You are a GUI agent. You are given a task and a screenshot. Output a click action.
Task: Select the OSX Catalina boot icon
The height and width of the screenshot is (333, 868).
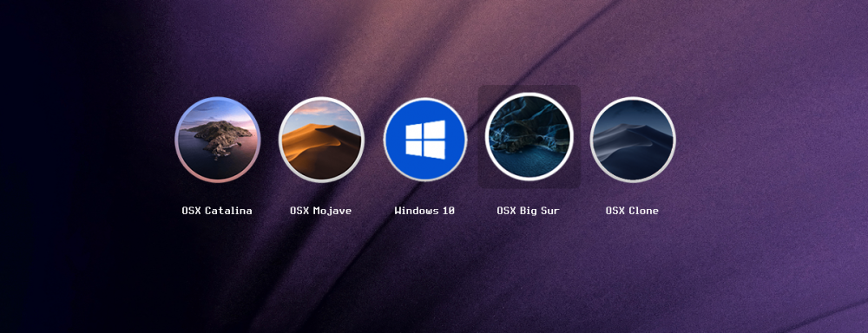pos(218,140)
